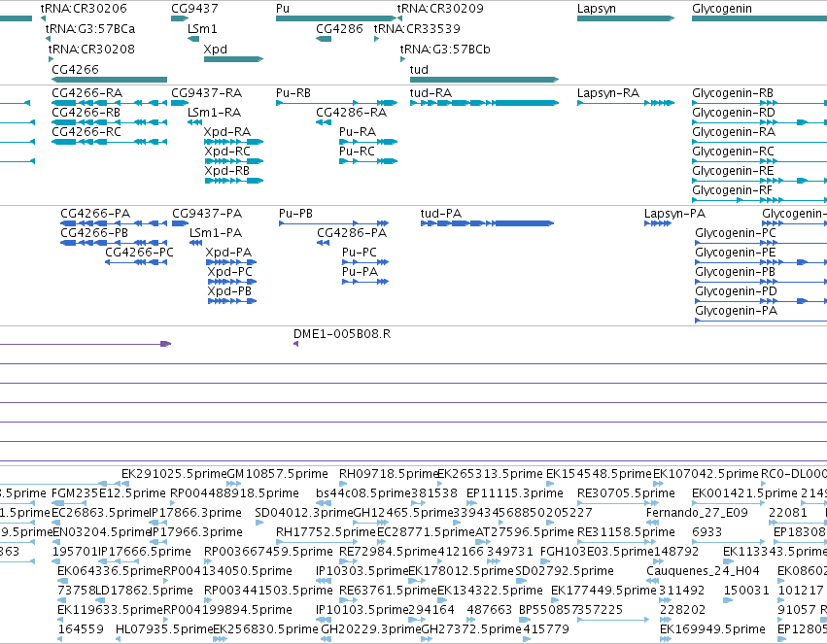Click the teal gene bar under the tud label
The image size is (827, 644).
coord(484,80)
